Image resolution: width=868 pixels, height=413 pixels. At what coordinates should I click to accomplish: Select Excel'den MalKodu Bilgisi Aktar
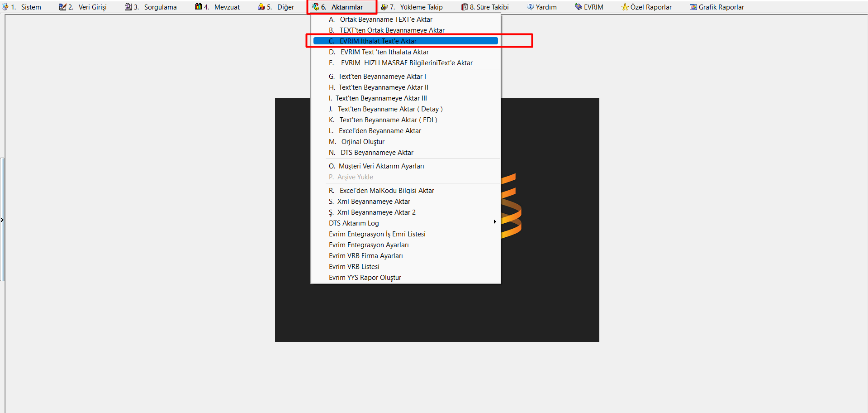click(x=406, y=191)
